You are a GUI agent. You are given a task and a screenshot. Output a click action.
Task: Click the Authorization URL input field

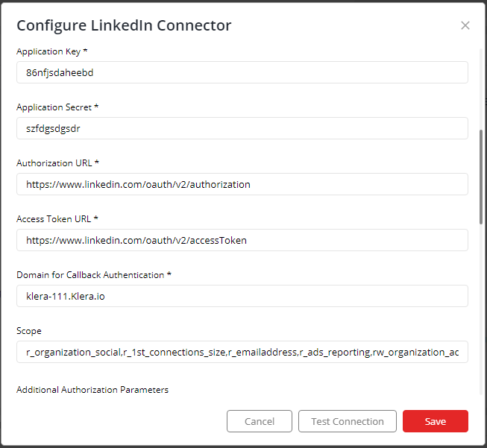tap(242, 184)
